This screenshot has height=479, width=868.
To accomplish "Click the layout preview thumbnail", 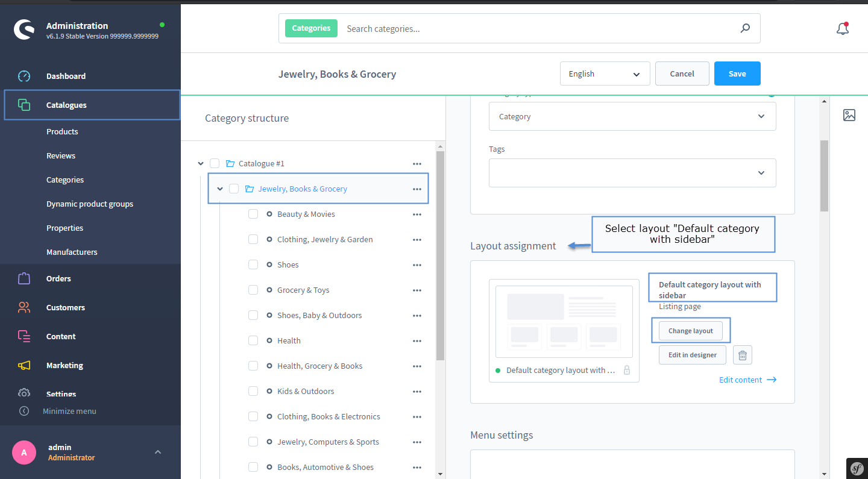I will tap(564, 322).
